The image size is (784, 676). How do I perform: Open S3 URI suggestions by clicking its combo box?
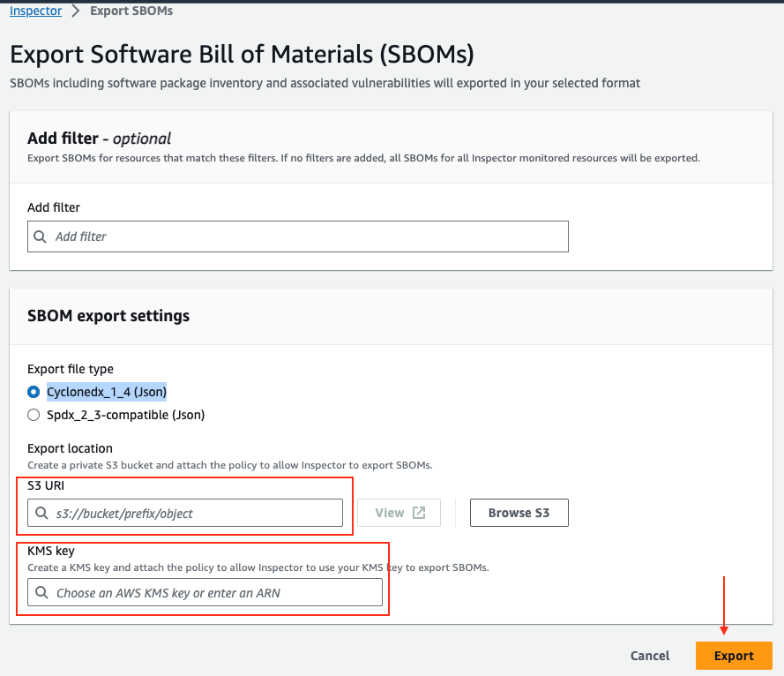point(185,513)
